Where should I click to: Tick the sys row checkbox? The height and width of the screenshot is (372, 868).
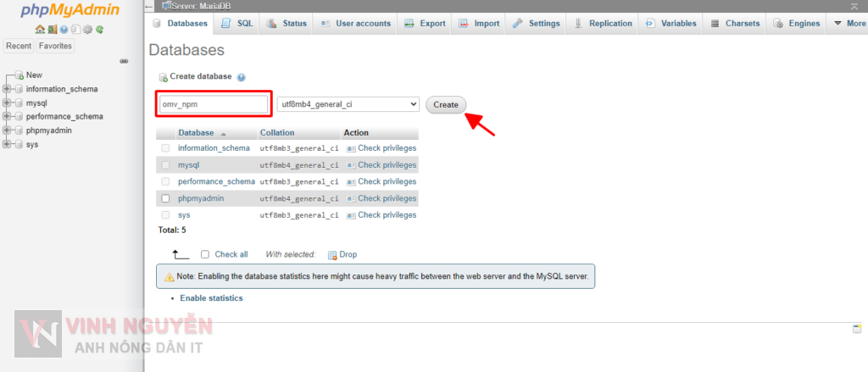pyautogui.click(x=165, y=214)
